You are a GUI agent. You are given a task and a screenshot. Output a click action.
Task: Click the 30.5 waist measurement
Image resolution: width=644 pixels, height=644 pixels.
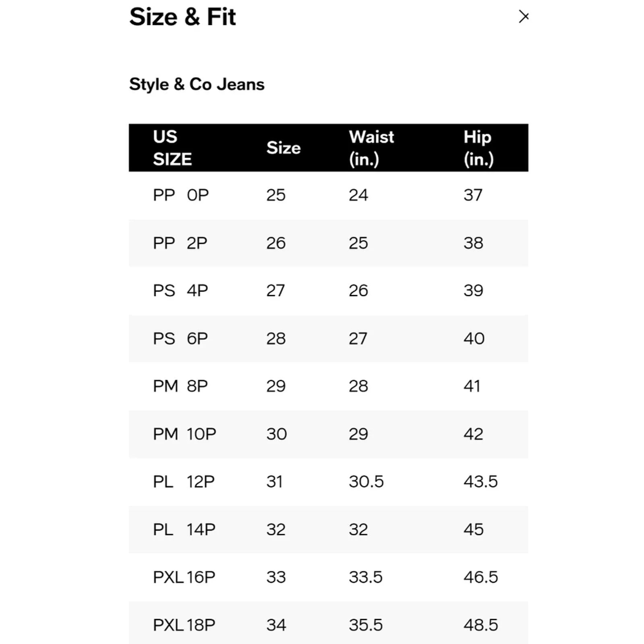pyautogui.click(x=366, y=481)
